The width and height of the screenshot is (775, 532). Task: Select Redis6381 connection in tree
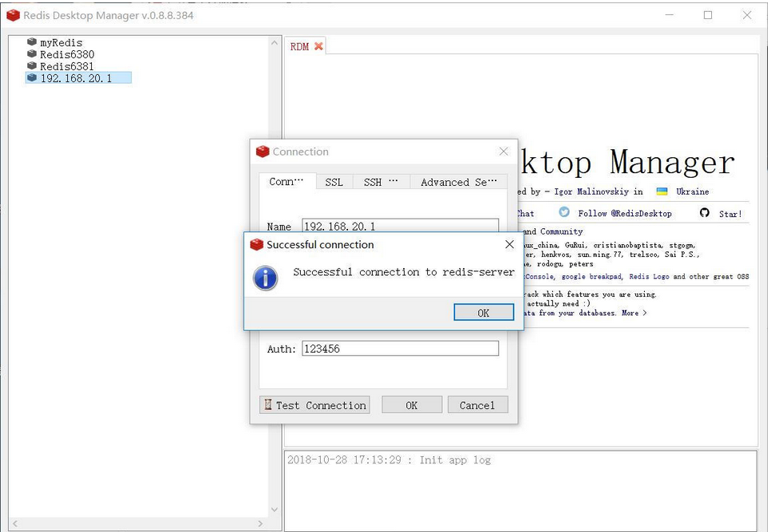67,66
